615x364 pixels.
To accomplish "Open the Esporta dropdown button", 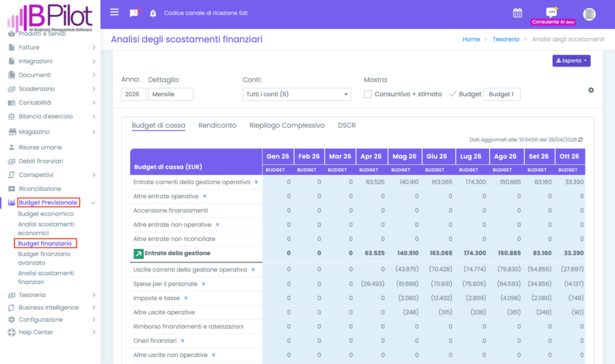I will point(571,61).
